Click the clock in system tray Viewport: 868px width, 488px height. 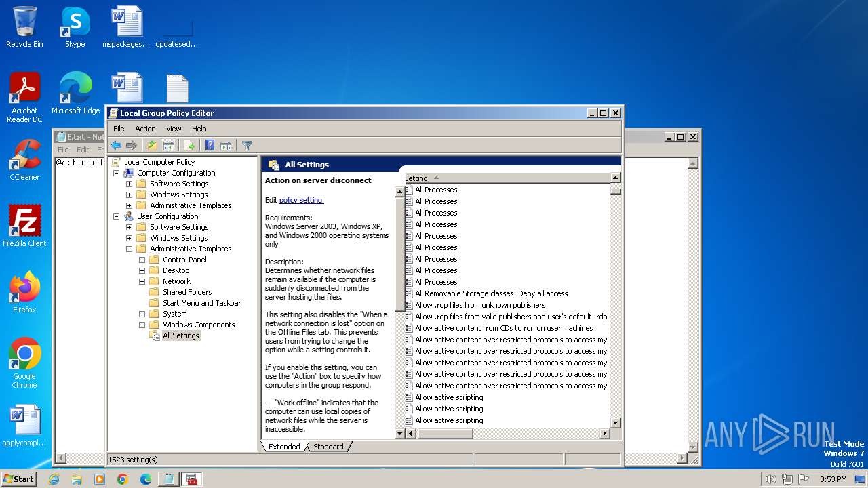[833, 479]
